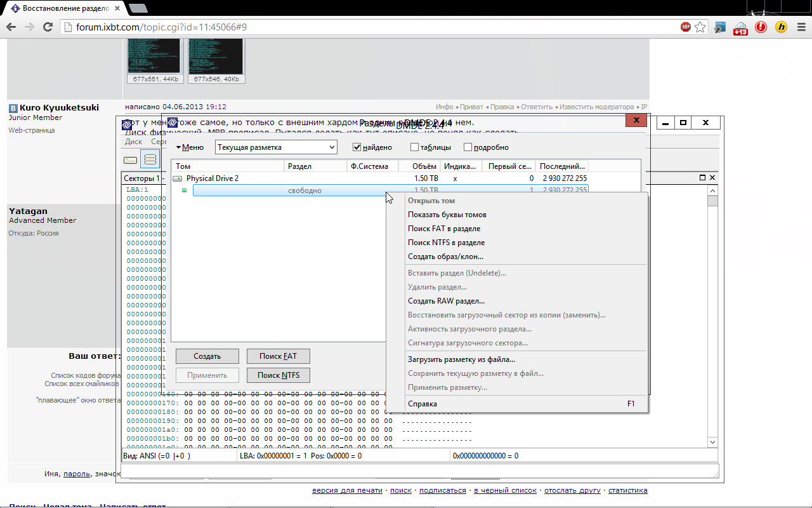Open the "Текущая разметка" dropdown
Screen dimensions: 812x508
(276, 147)
